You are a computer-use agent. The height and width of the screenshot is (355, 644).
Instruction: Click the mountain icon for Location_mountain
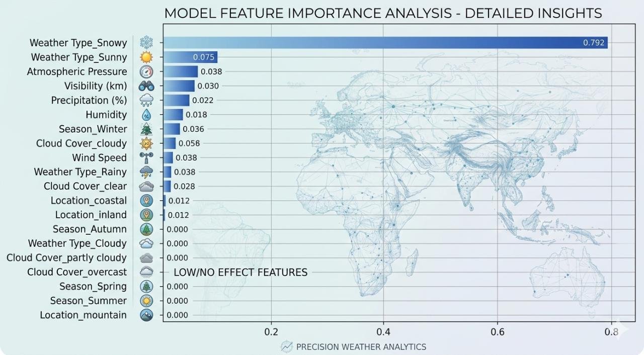coord(146,315)
